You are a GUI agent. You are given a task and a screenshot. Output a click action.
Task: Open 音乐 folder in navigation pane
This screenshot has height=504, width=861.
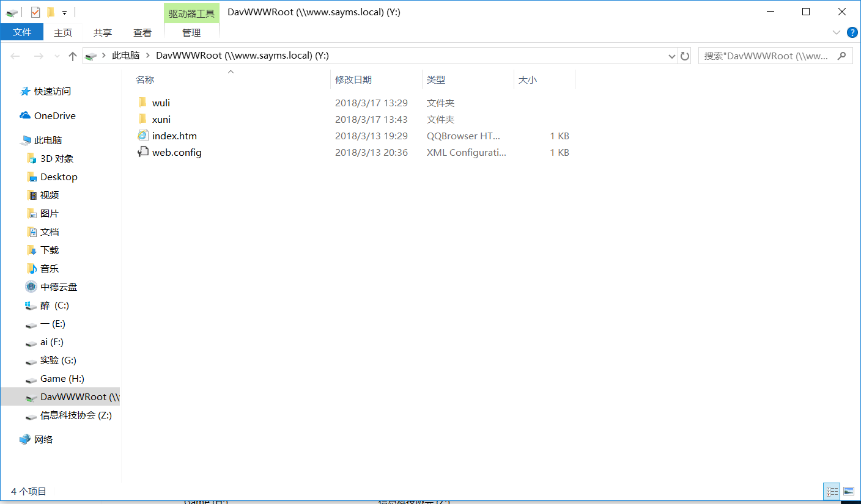(50, 268)
